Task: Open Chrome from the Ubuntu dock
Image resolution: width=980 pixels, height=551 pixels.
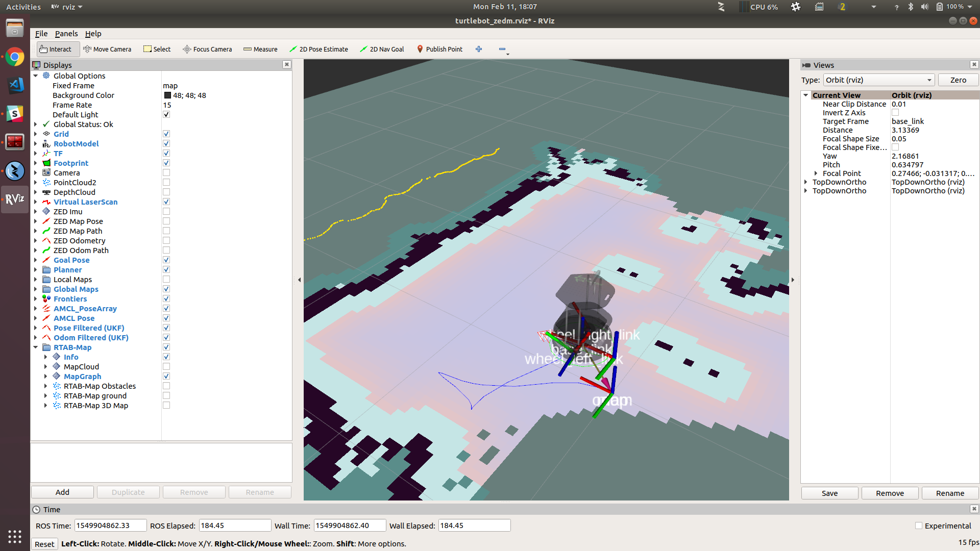Action: pyautogui.click(x=15, y=57)
